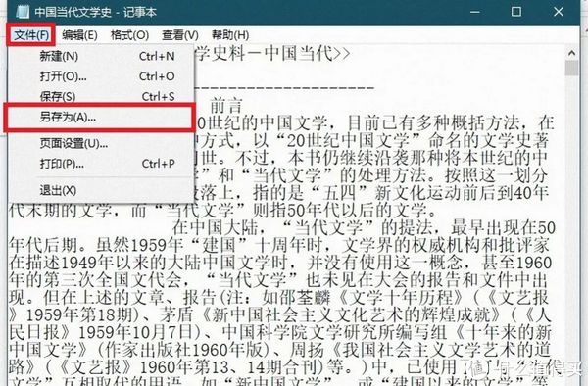Viewport: 588px width, 386px height.
Task: Close the Notepad window
Action: [x=559, y=12]
